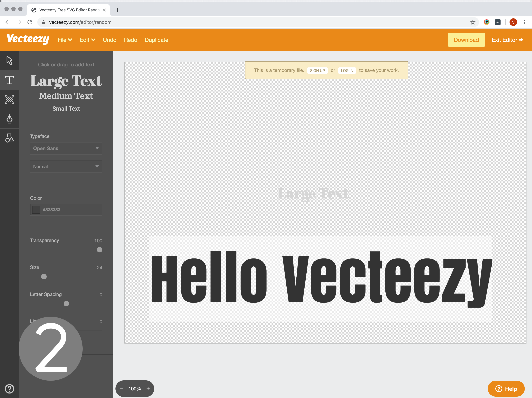
Task: Click the Transparency slider handle
Action: tap(99, 250)
